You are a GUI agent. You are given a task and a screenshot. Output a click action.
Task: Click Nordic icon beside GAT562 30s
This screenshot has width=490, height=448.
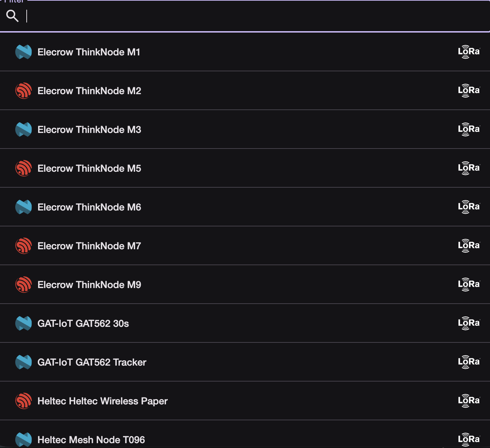coord(24,323)
